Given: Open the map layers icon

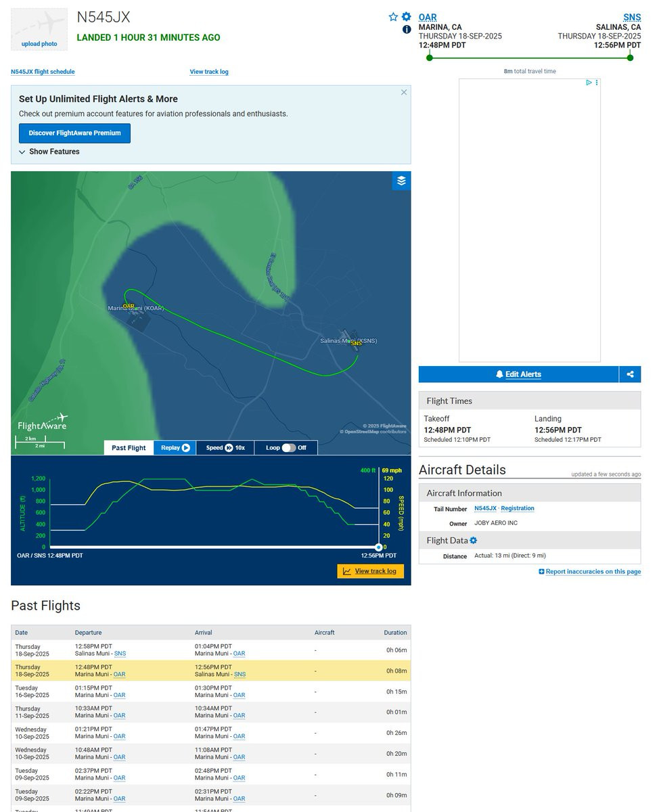Looking at the screenshot, I should click(401, 181).
